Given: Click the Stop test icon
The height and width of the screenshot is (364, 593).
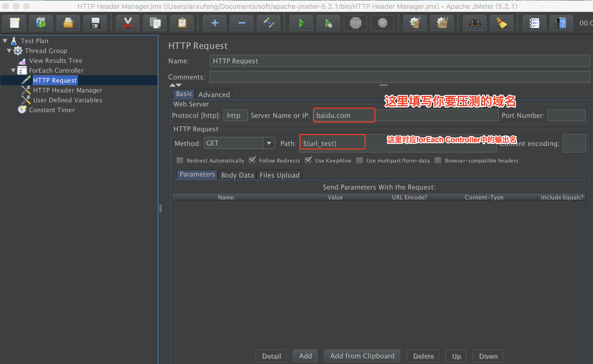Looking at the screenshot, I should point(355,23).
